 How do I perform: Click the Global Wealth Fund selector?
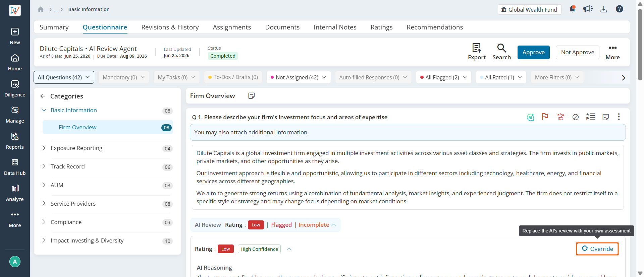click(x=529, y=10)
